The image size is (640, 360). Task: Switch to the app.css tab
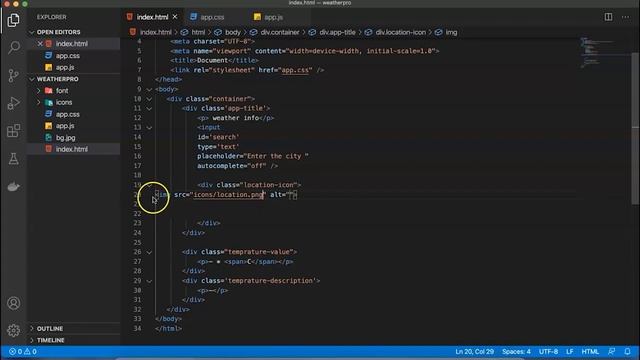212,17
